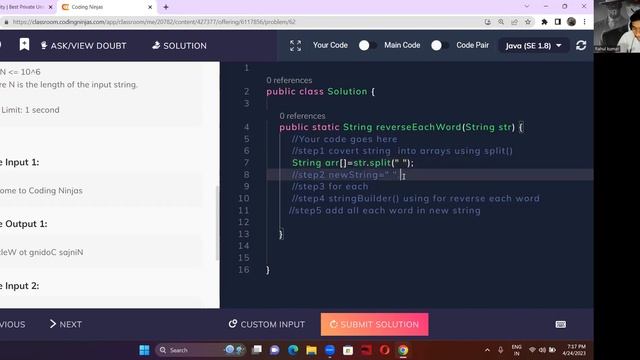This screenshot has width=640, height=360.
Task: Click the comment '//step3 for each'
Action: tap(330, 187)
